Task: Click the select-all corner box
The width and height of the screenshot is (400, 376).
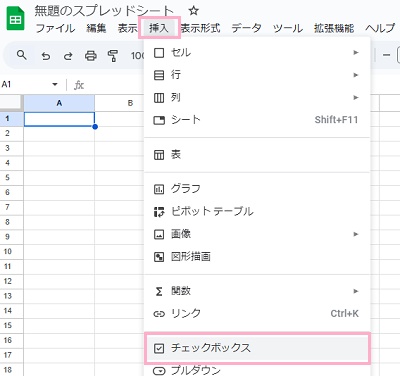Action: (x=11, y=103)
